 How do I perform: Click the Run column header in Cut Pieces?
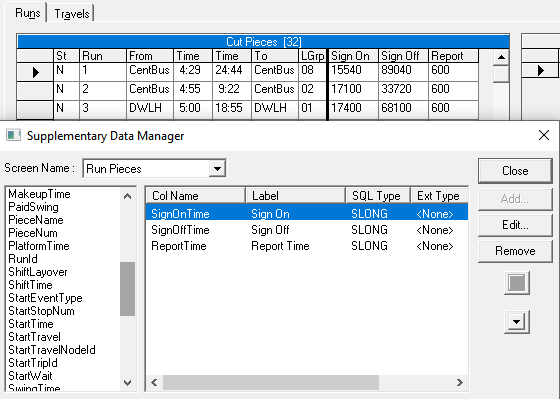102,56
